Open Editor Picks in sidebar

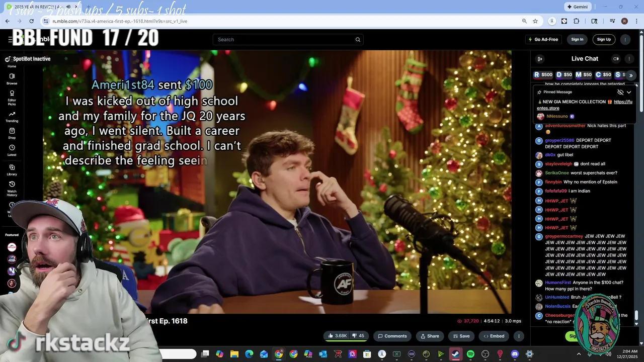tap(12, 97)
